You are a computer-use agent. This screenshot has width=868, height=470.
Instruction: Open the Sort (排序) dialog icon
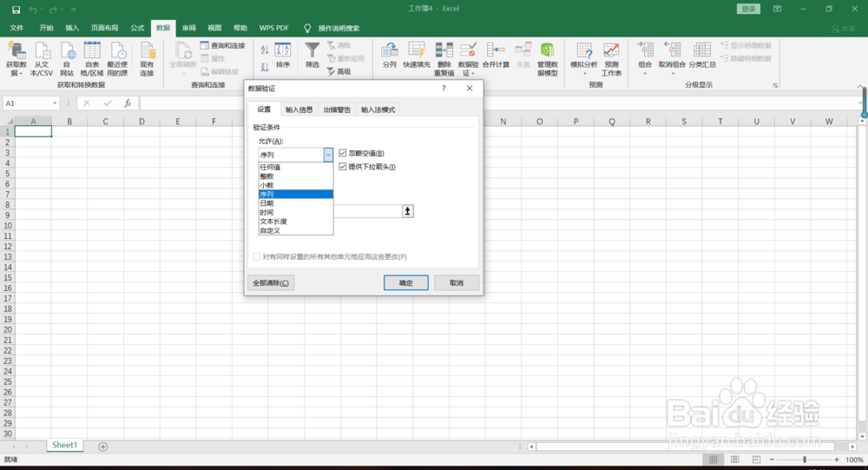[x=283, y=51]
